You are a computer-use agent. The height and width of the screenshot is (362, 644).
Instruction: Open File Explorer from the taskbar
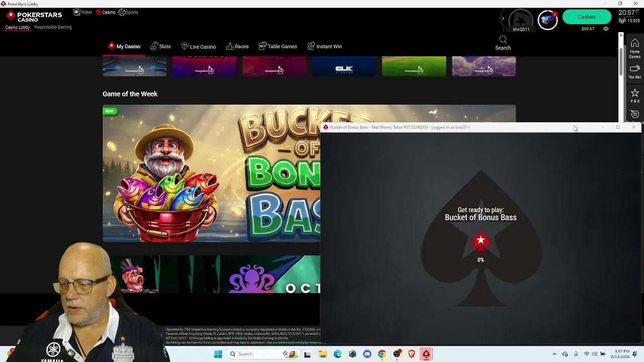point(323,354)
